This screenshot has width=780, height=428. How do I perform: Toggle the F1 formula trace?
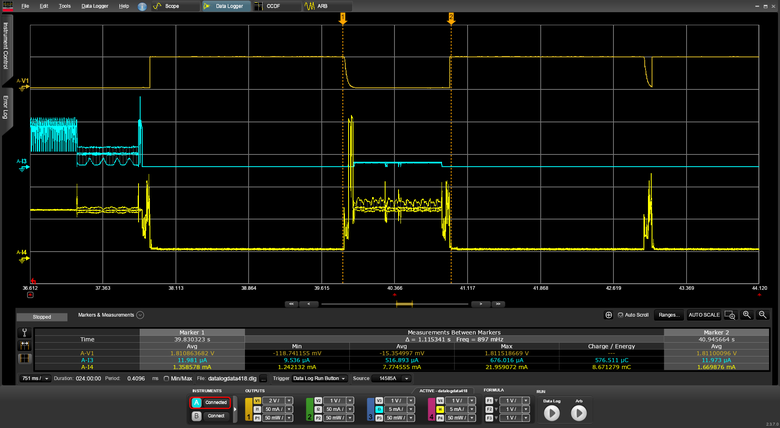coord(489,401)
